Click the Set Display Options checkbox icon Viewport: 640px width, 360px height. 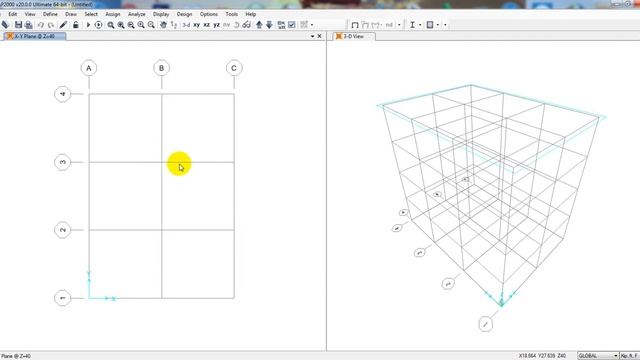pyautogui.click(x=292, y=25)
